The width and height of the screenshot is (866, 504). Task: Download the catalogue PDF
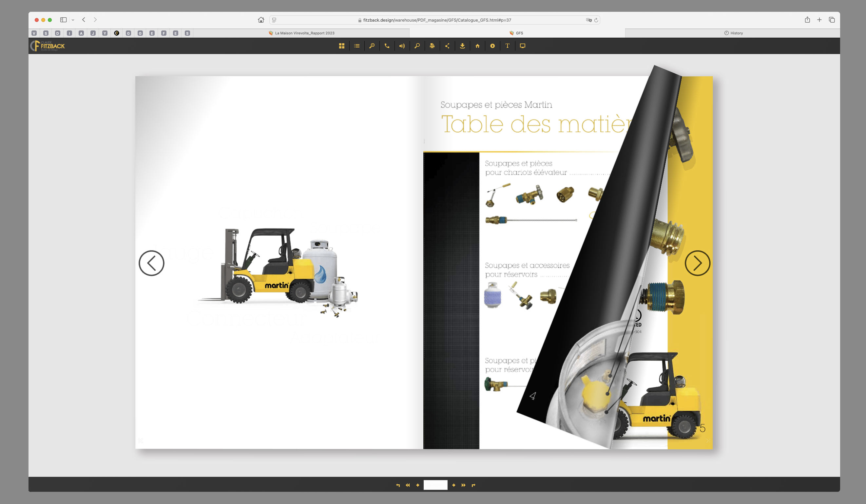pyautogui.click(x=462, y=46)
